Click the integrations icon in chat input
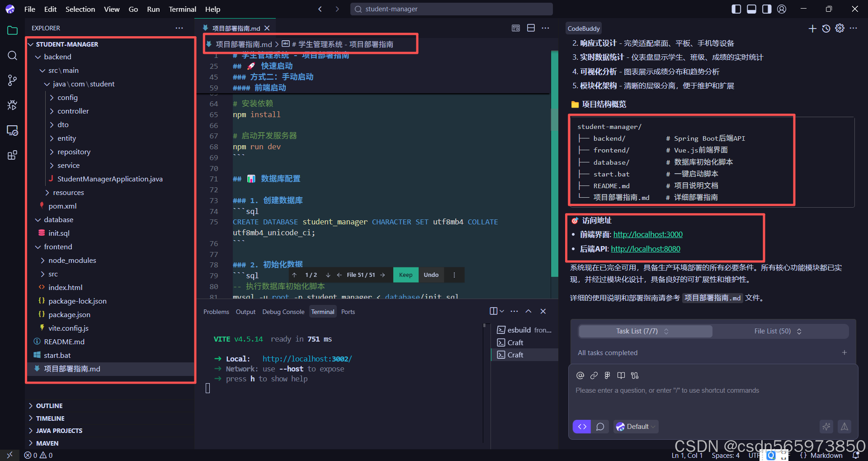Viewport: 868px width, 461px height. coord(635,375)
